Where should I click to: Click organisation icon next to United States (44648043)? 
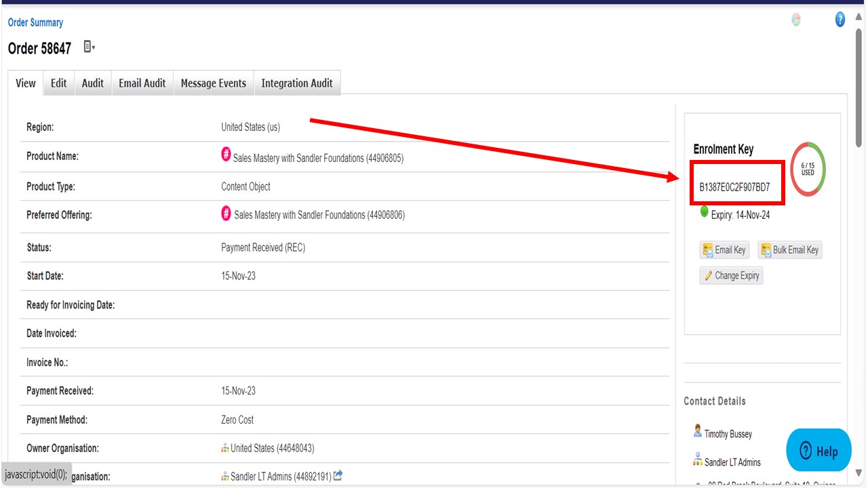(226, 447)
